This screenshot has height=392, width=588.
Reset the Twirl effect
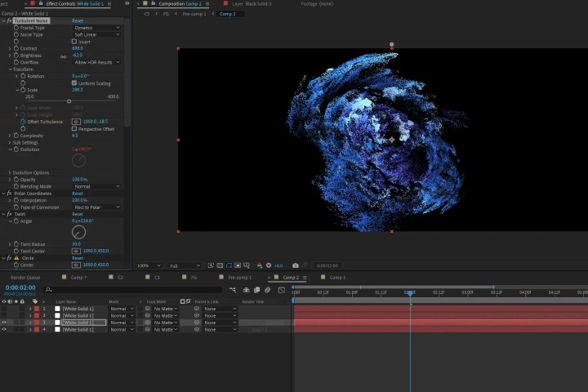pos(78,214)
